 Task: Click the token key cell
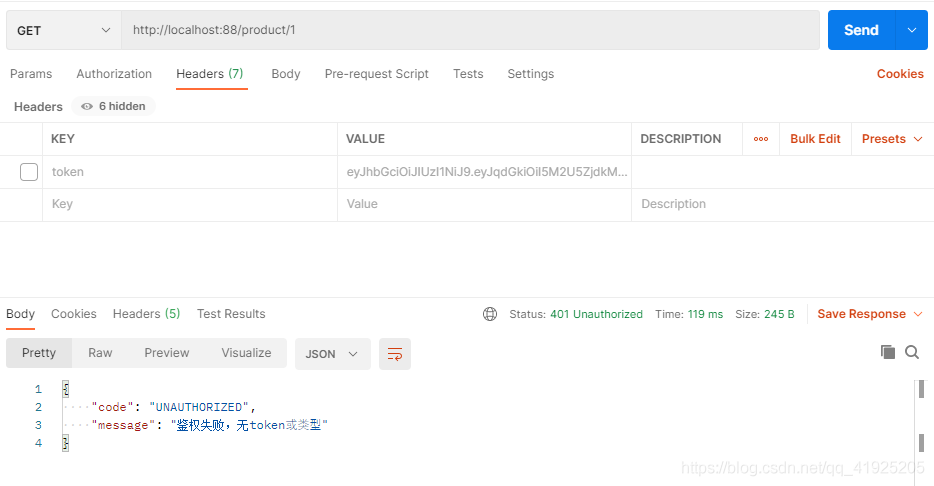[190, 172]
